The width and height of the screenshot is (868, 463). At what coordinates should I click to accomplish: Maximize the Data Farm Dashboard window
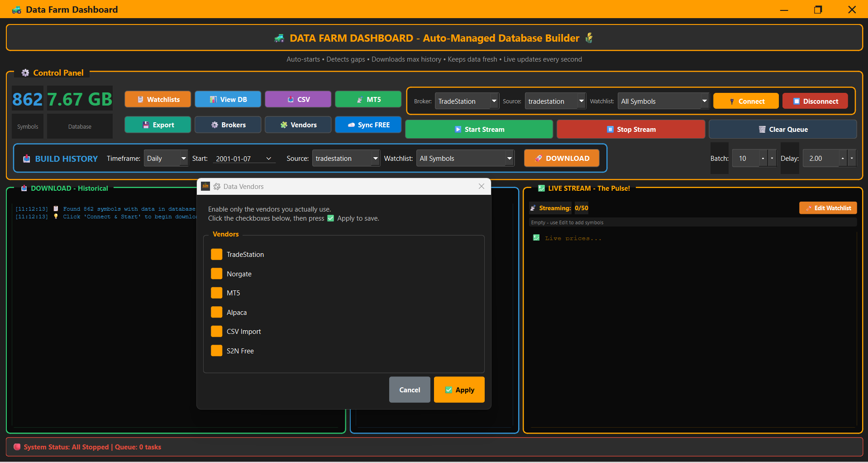818,10
